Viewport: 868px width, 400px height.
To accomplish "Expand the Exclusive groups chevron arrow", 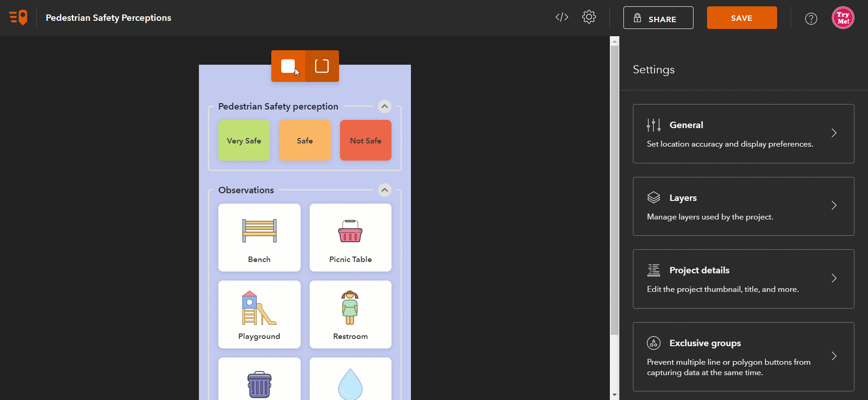I will pyautogui.click(x=834, y=356).
